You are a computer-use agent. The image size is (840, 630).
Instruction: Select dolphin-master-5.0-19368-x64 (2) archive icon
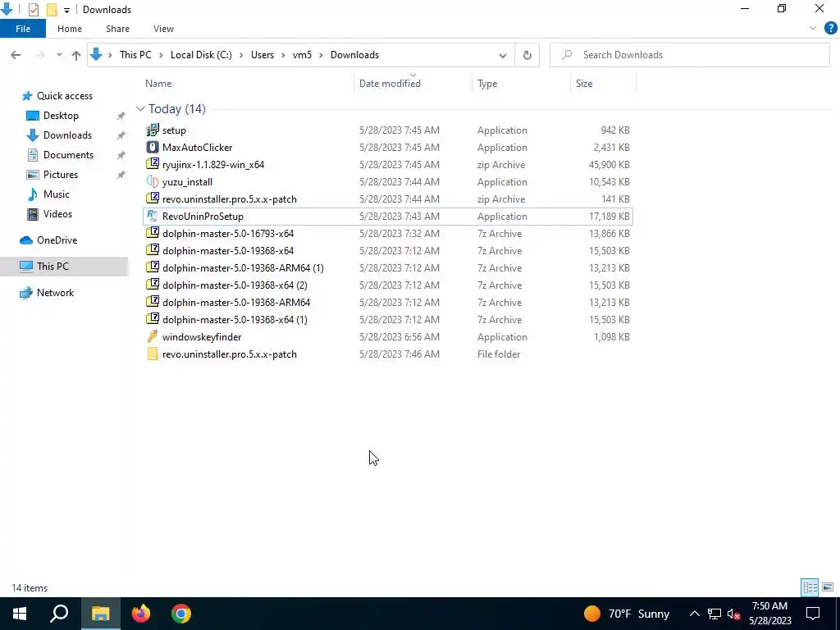153,285
